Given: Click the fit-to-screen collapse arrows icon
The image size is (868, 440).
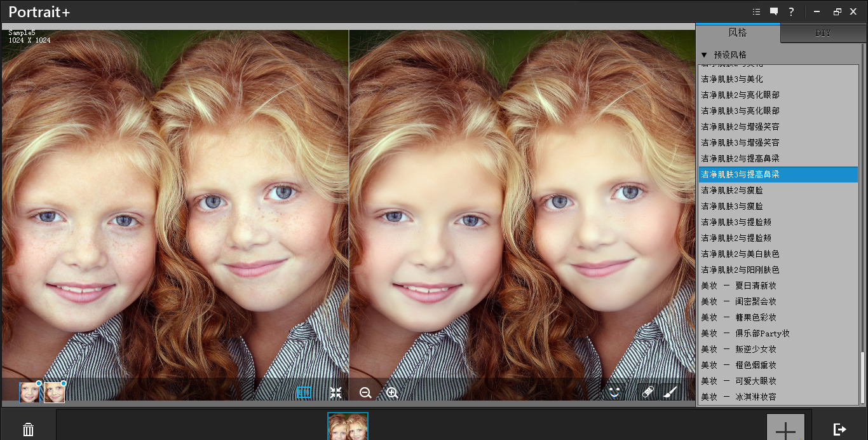Looking at the screenshot, I should coord(336,392).
